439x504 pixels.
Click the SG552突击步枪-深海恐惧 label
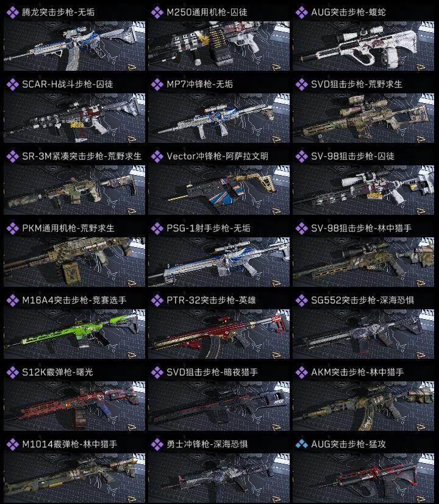[x=362, y=300]
